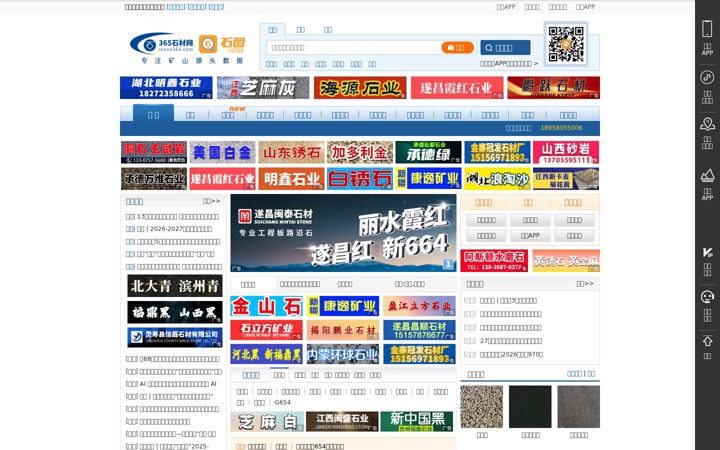Open the 白锈石 blue banner
This screenshot has width=720, height=450.
[x=360, y=179]
